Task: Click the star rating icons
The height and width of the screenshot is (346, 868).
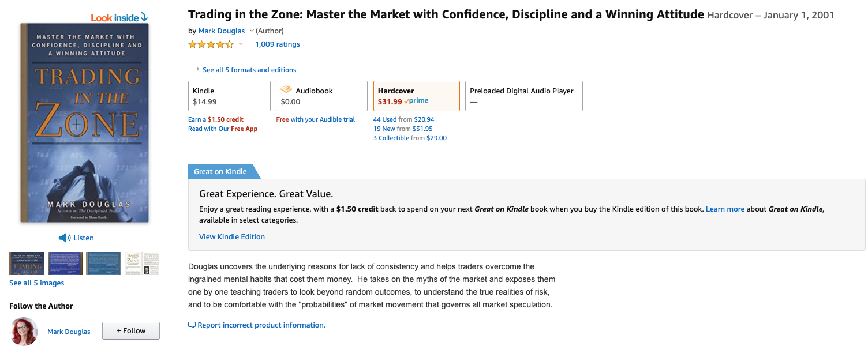Action: [x=211, y=44]
